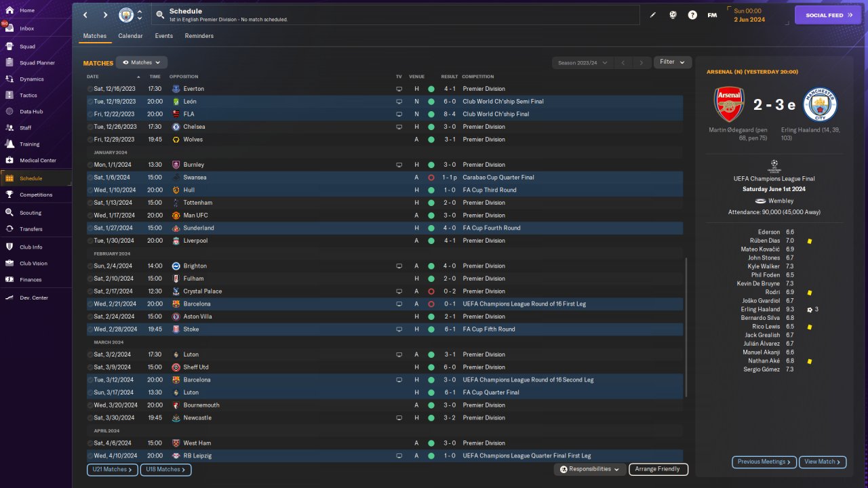Go to the next season with the right arrow
868x488 pixels.
[x=642, y=62]
